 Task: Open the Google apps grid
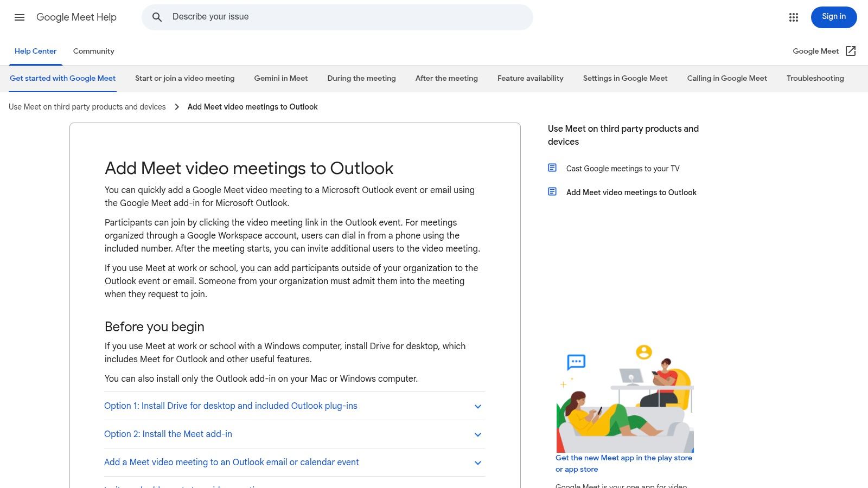click(x=794, y=17)
